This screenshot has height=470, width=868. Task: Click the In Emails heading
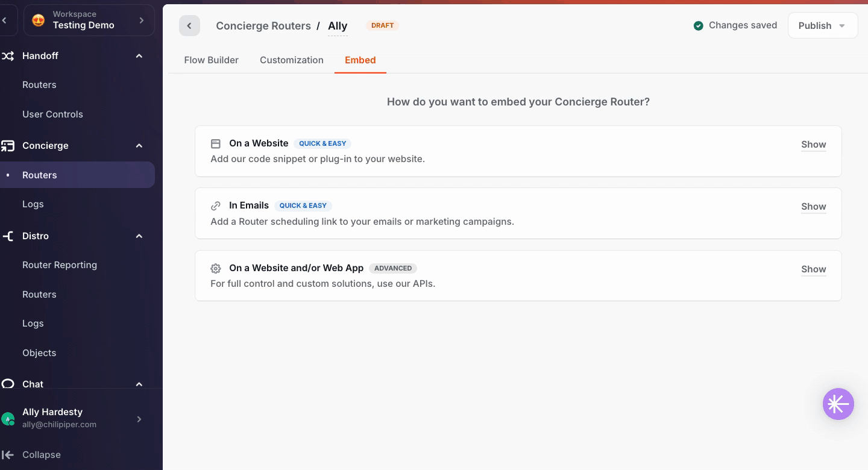coord(249,205)
